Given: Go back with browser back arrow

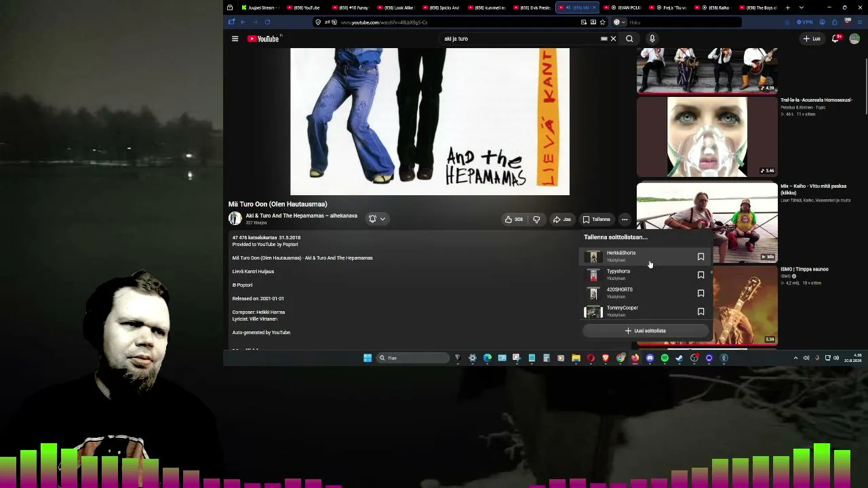Looking at the screenshot, I should [x=243, y=22].
